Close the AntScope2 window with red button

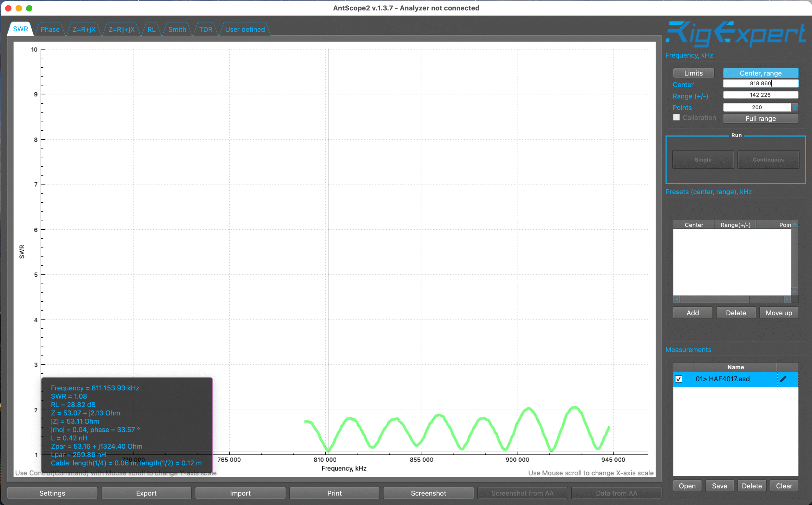point(8,8)
